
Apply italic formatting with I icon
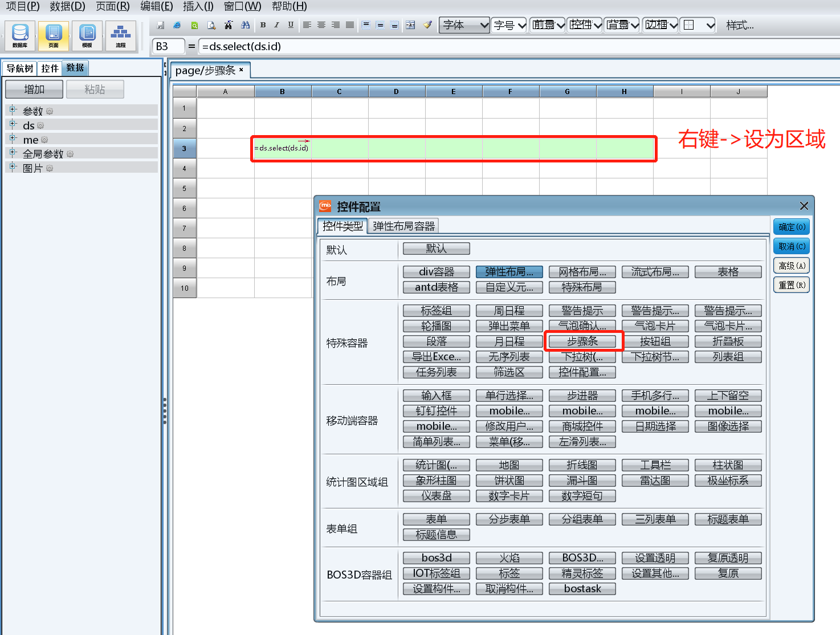(x=276, y=25)
